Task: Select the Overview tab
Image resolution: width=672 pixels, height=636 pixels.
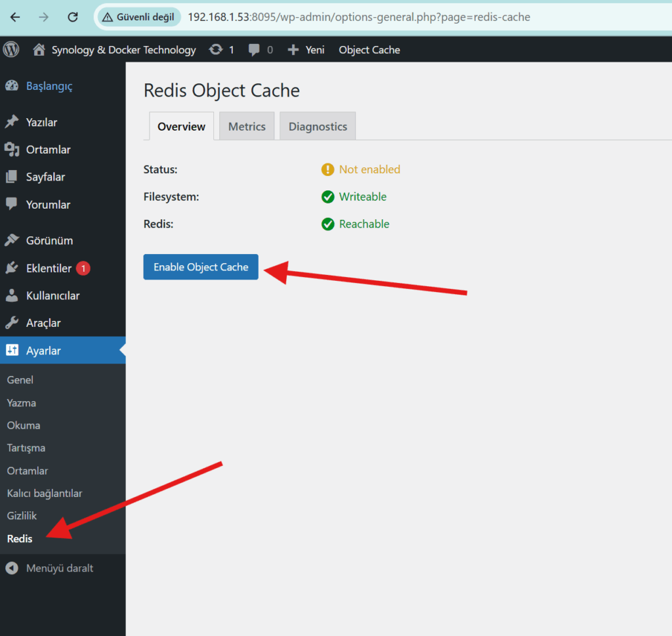Action: point(181,127)
